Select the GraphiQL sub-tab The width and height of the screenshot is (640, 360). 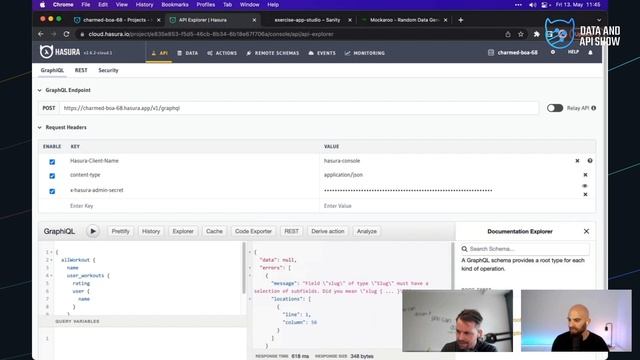click(x=52, y=70)
